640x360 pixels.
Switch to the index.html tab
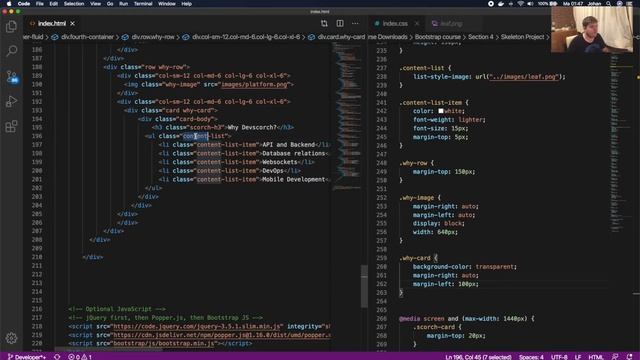coord(51,24)
